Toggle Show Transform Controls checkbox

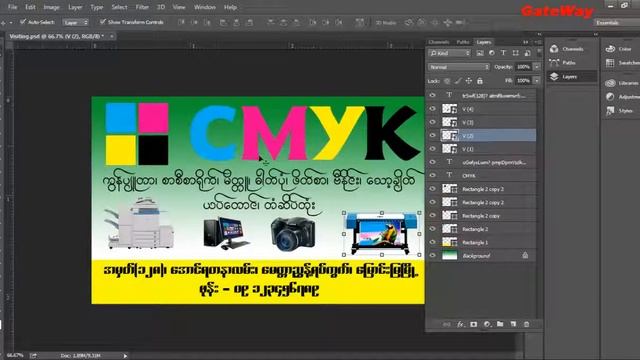pos(103,22)
